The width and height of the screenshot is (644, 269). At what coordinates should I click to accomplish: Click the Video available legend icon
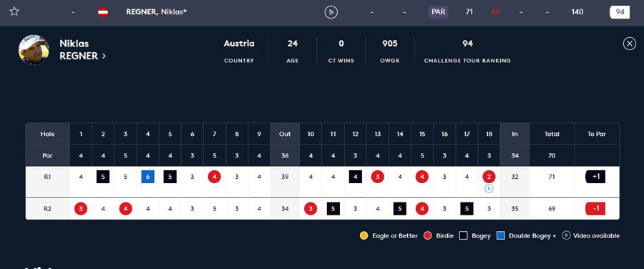click(x=566, y=236)
